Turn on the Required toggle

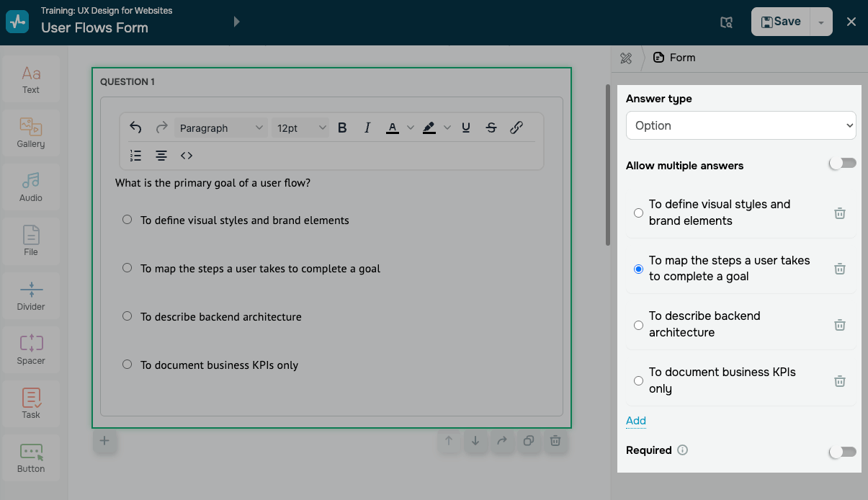[841, 452]
